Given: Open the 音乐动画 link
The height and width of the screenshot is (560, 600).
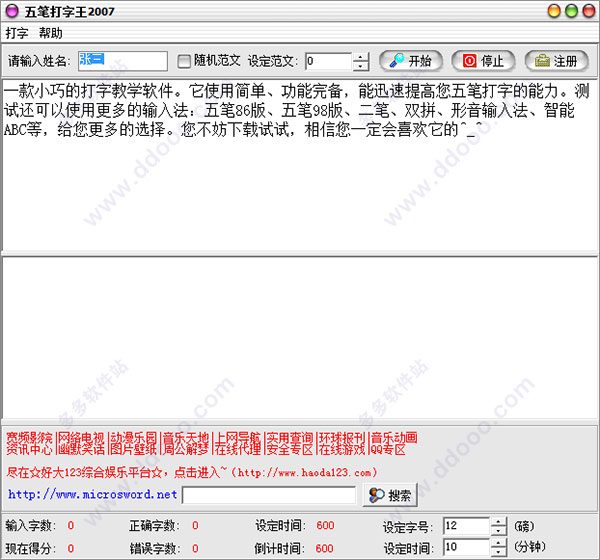Looking at the screenshot, I should [x=394, y=438].
